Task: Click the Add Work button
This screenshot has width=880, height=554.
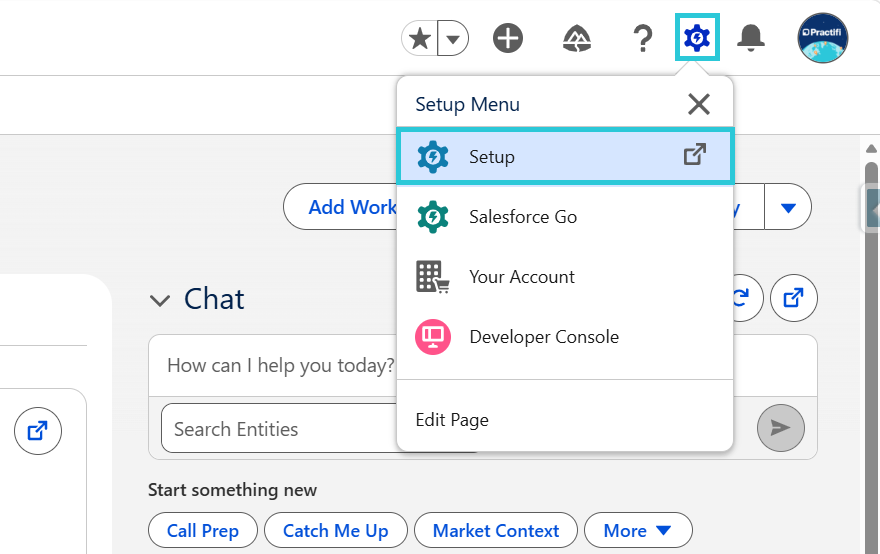Action: coord(342,207)
